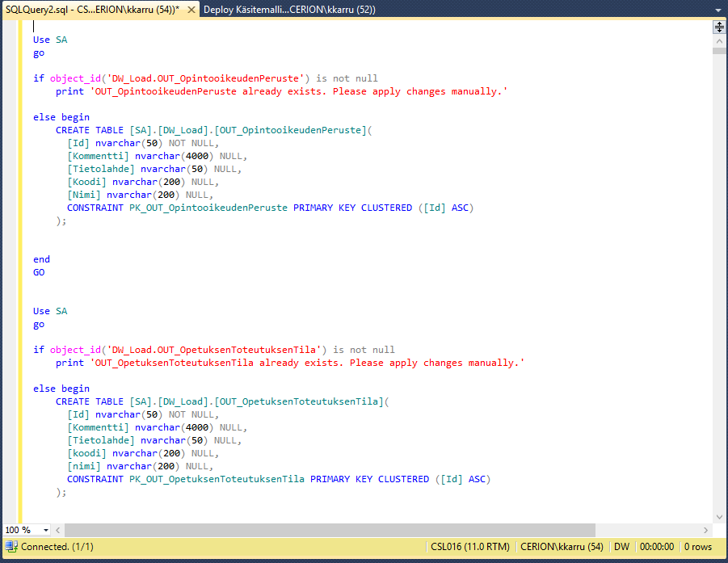Open the Deploy Käsitemalli tab
The image size is (728, 563).
(x=289, y=9)
